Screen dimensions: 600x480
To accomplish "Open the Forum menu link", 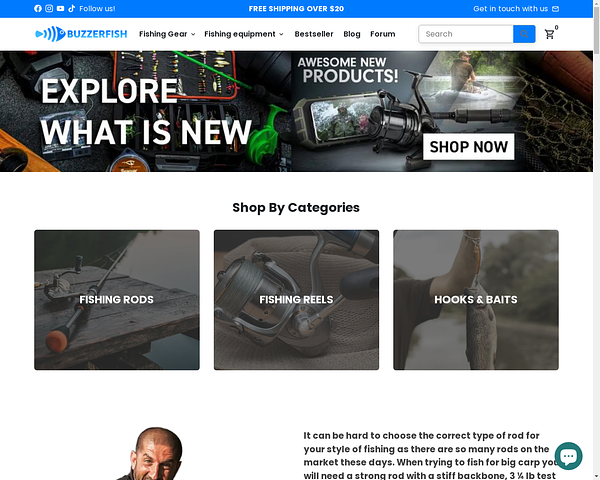I will 383,34.
